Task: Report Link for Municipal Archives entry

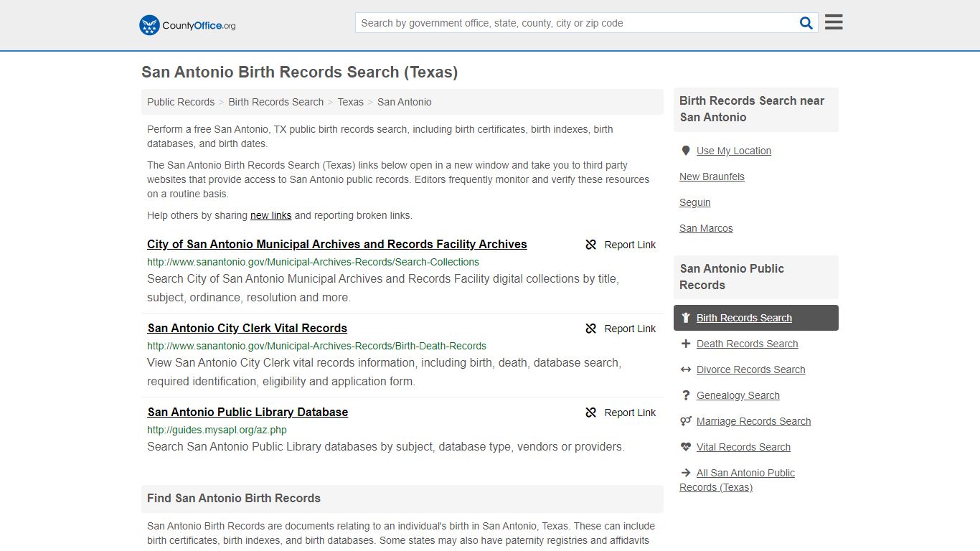Action: click(621, 245)
